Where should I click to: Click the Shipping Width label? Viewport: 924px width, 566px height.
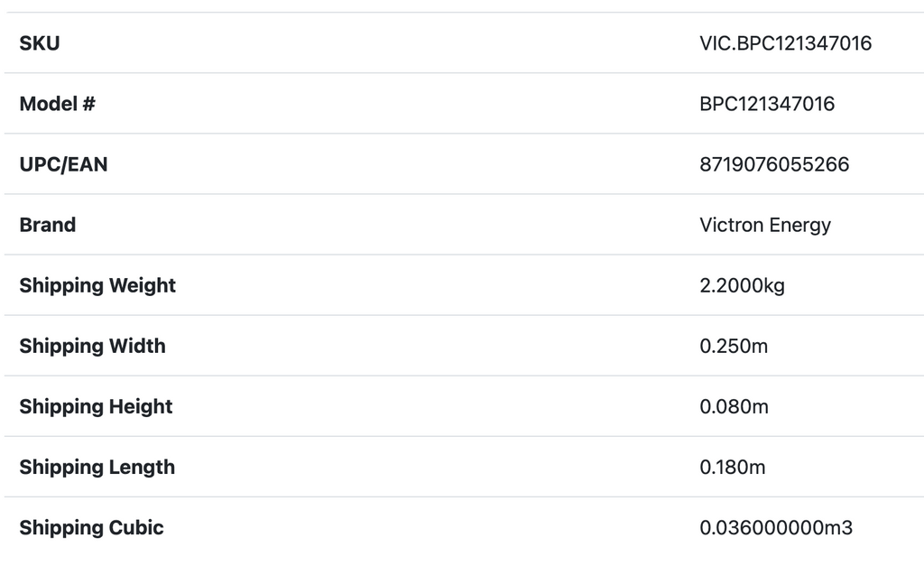click(x=92, y=346)
